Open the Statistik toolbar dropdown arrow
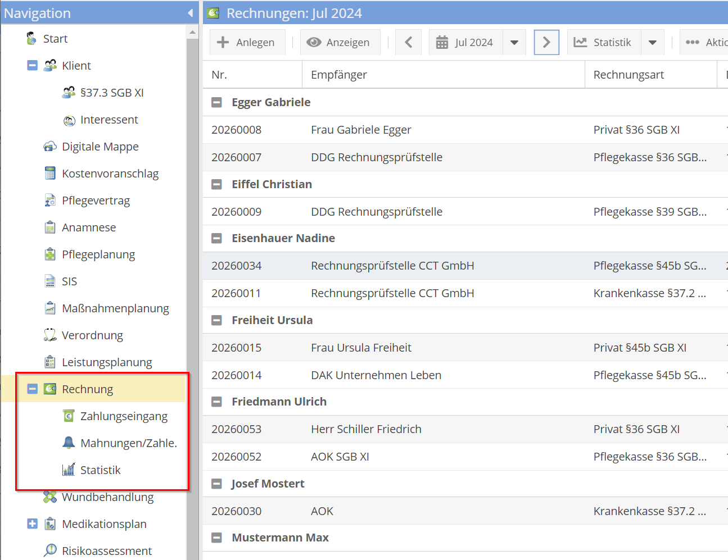Screen dimensions: 728x560 (x=653, y=43)
